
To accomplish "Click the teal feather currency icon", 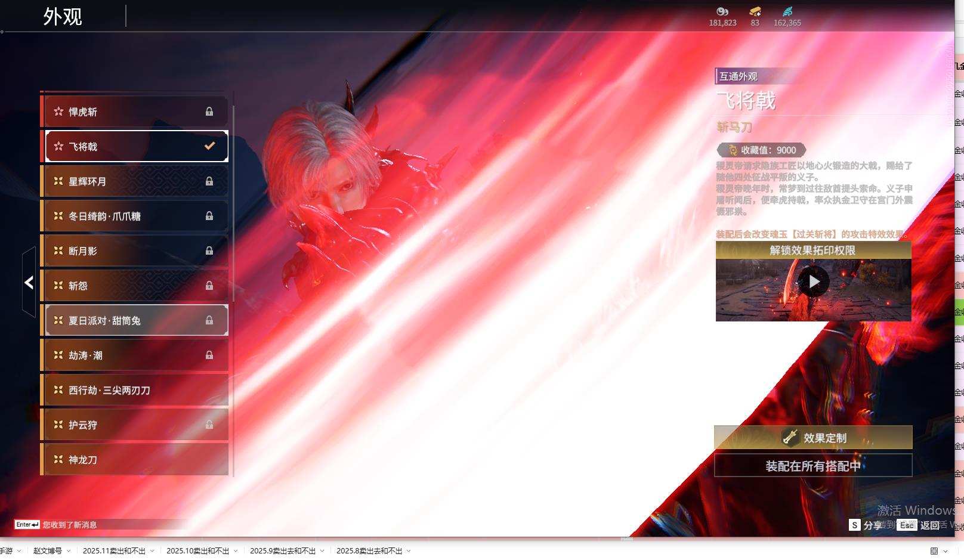I will point(787,11).
